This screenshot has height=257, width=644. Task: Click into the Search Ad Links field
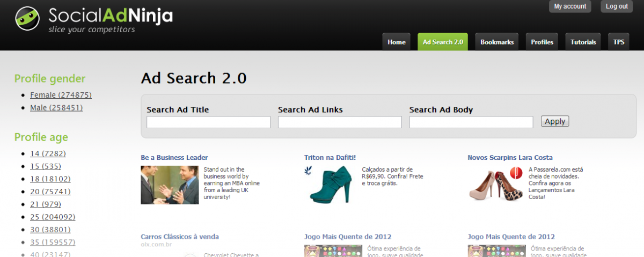tap(340, 122)
